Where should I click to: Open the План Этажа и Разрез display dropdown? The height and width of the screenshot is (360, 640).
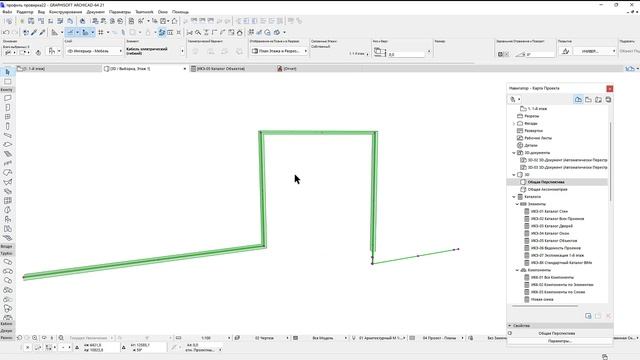pyautogui.click(x=279, y=51)
